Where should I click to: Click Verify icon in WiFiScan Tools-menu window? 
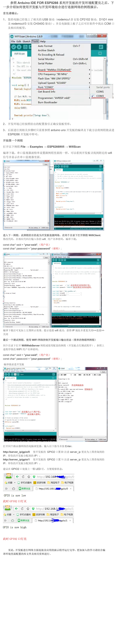click(x=13, y=47)
